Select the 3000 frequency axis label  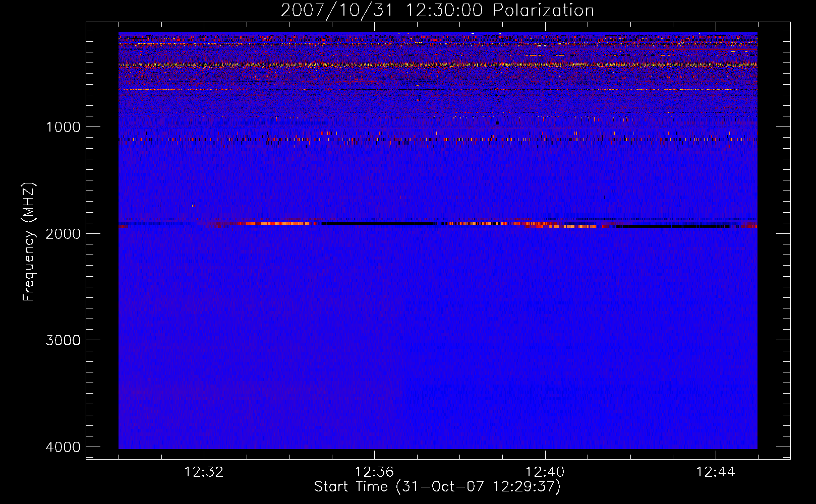tap(63, 340)
